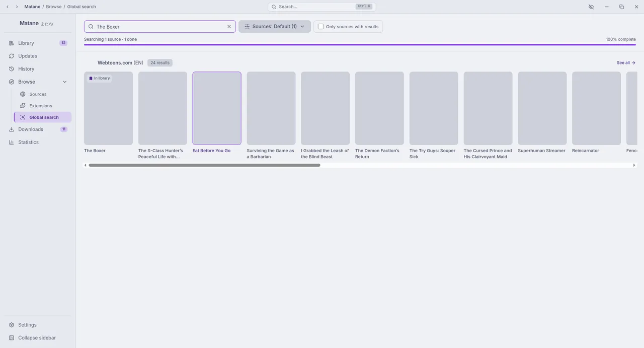Toggle the incognito eye-off icon

[x=591, y=7]
